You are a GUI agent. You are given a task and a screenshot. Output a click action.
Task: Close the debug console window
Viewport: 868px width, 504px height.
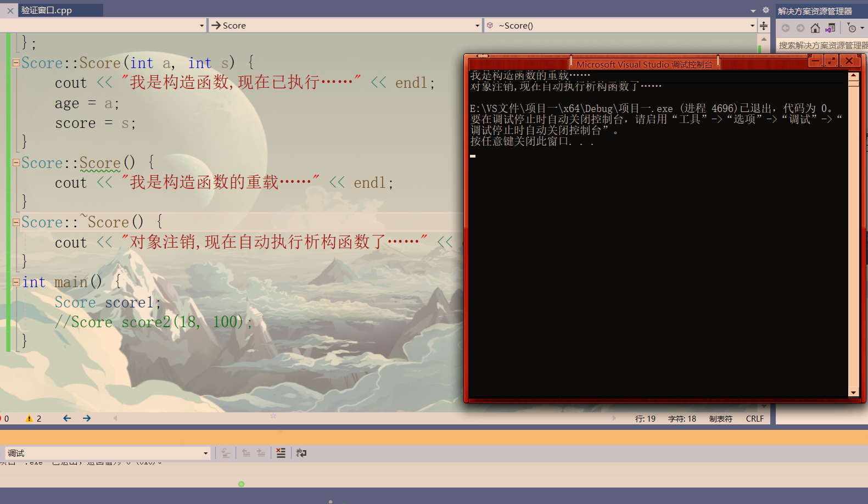[849, 61]
